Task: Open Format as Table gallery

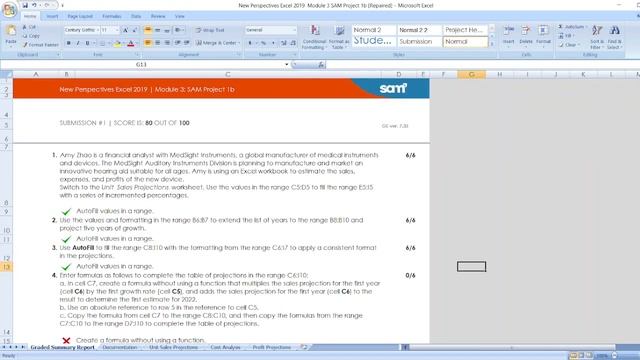Action: (339, 37)
